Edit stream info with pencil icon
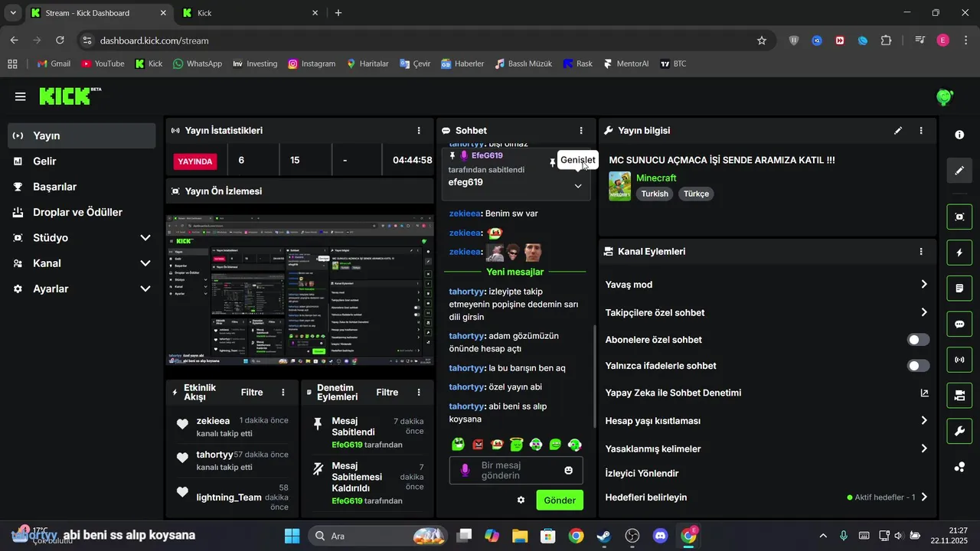 click(x=898, y=131)
